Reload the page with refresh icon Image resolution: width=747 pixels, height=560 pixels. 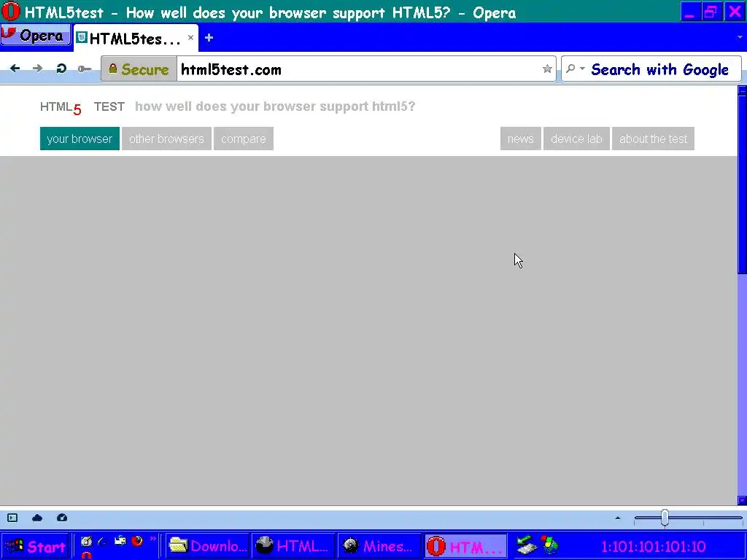[61, 69]
